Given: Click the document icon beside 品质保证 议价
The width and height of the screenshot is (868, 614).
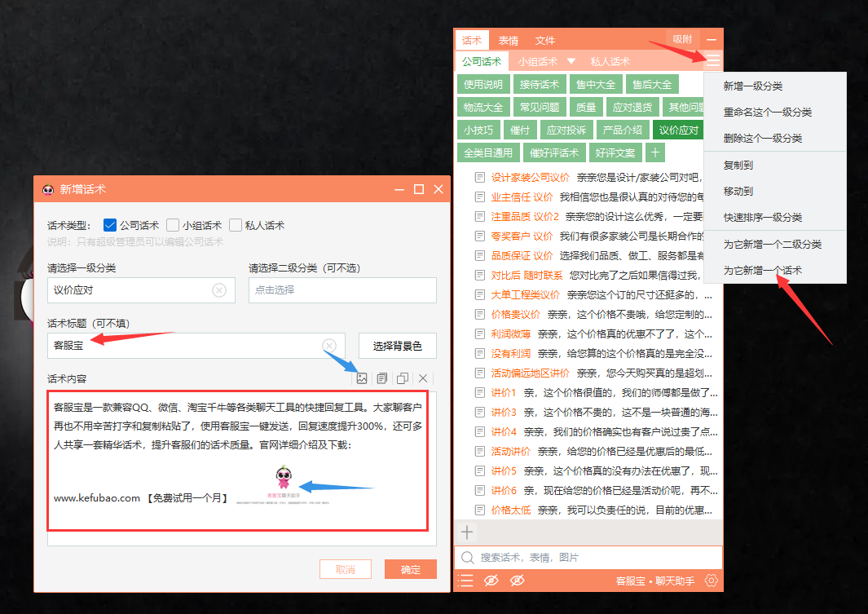Looking at the screenshot, I should [x=480, y=255].
